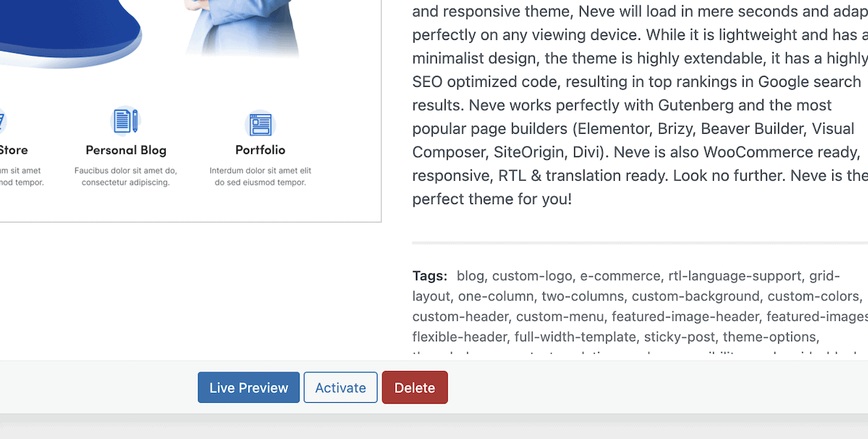Delete the theme with red button

[x=414, y=388]
